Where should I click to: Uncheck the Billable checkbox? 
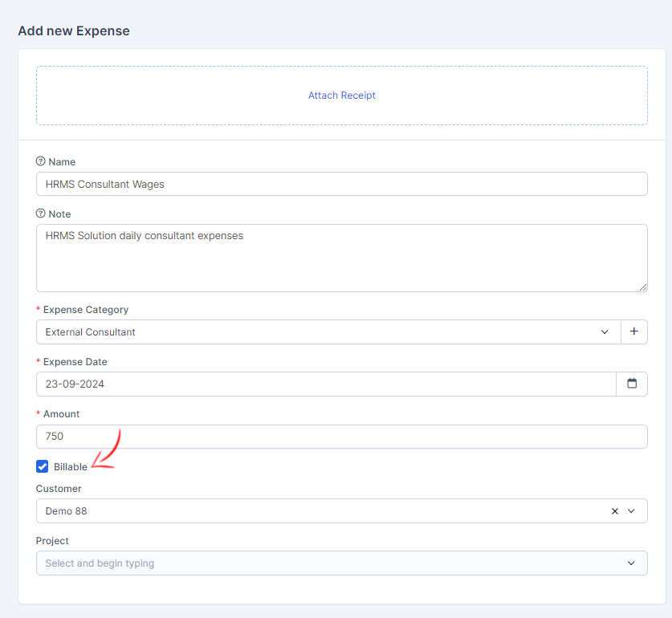click(x=43, y=466)
